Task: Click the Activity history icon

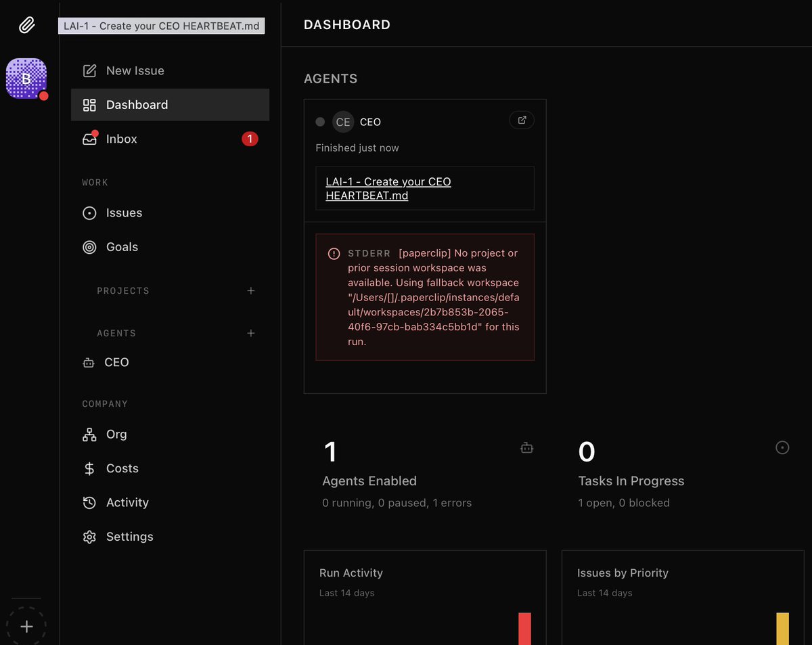Action: pyautogui.click(x=89, y=502)
